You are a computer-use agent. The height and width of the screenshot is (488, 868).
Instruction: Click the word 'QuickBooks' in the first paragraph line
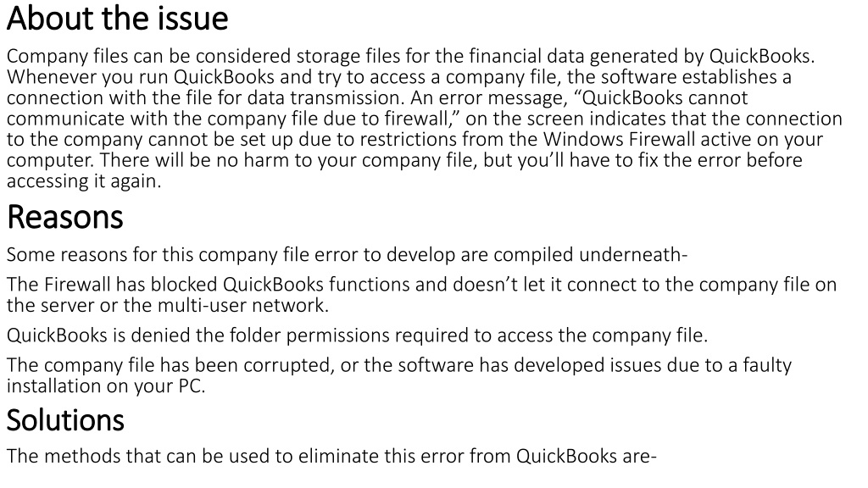[x=760, y=56]
